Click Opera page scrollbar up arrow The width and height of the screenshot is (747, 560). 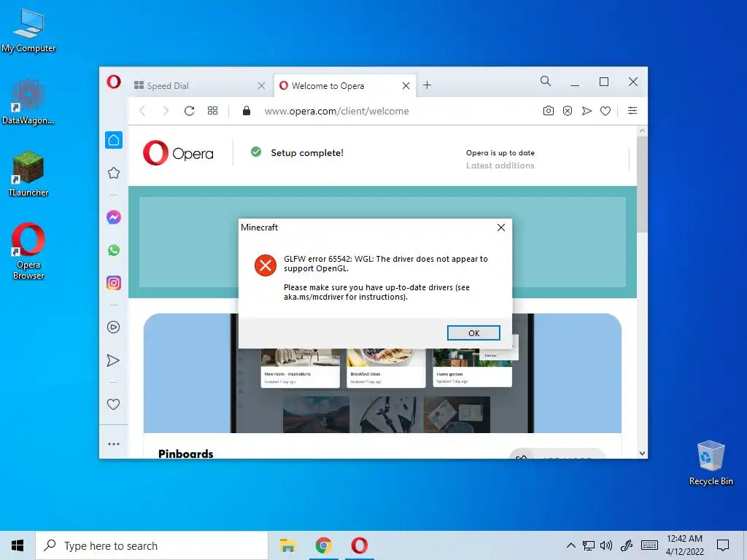(x=642, y=131)
